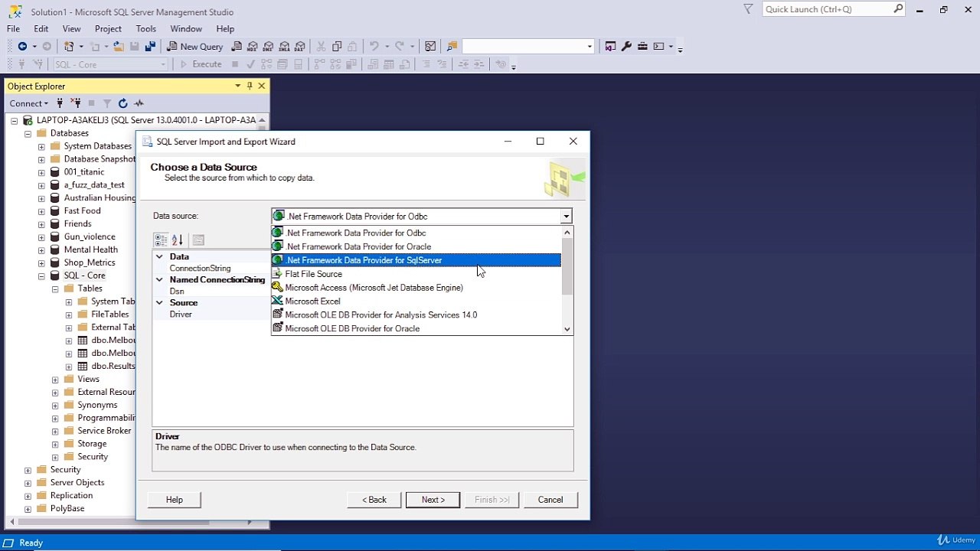Expand the System Databases node
980x551 pixels.
tap(41, 146)
